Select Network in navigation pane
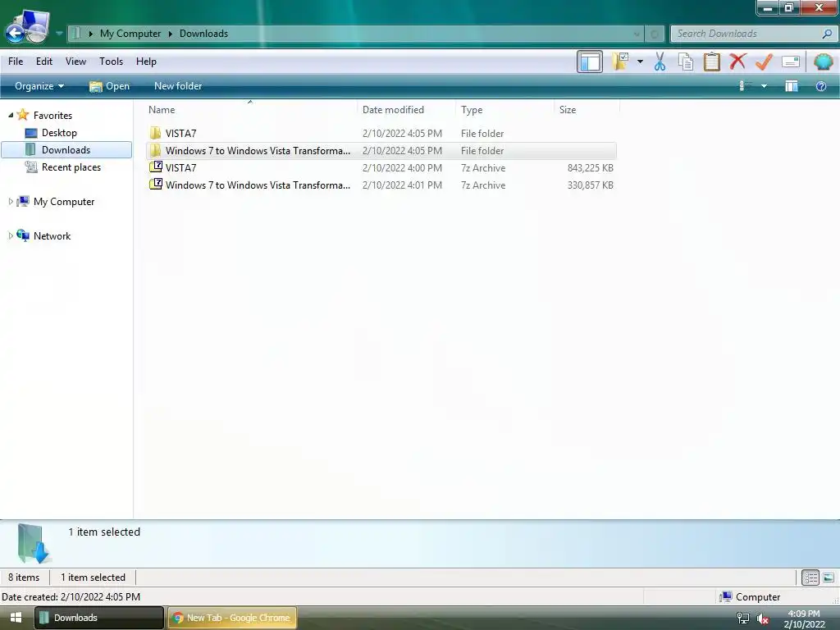Screen dimensions: 840x630 click(x=52, y=235)
